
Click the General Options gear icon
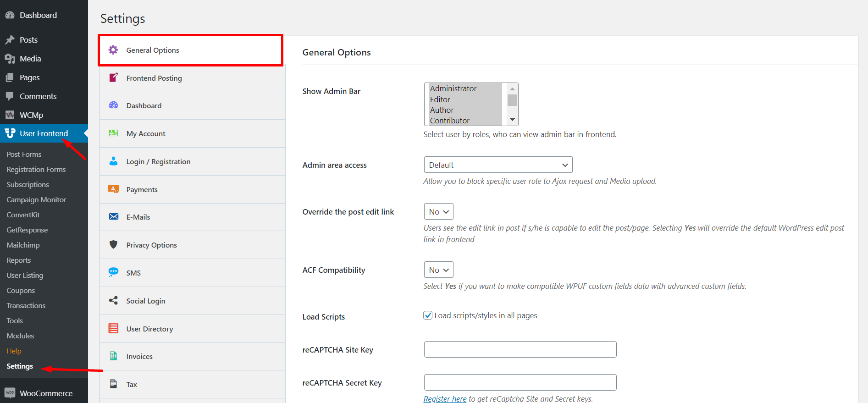click(x=113, y=50)
